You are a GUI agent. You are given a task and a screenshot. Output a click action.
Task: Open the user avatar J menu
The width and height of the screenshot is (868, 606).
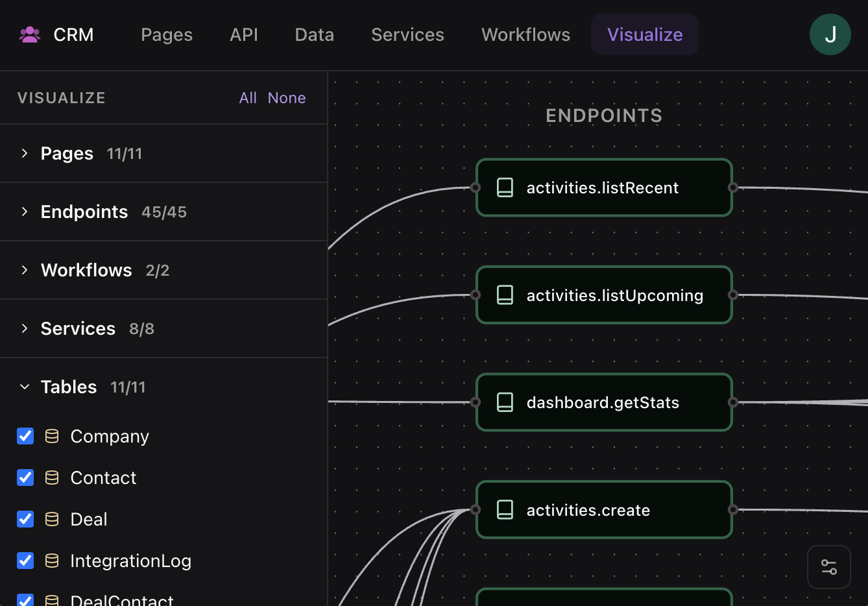click(830, 34)
